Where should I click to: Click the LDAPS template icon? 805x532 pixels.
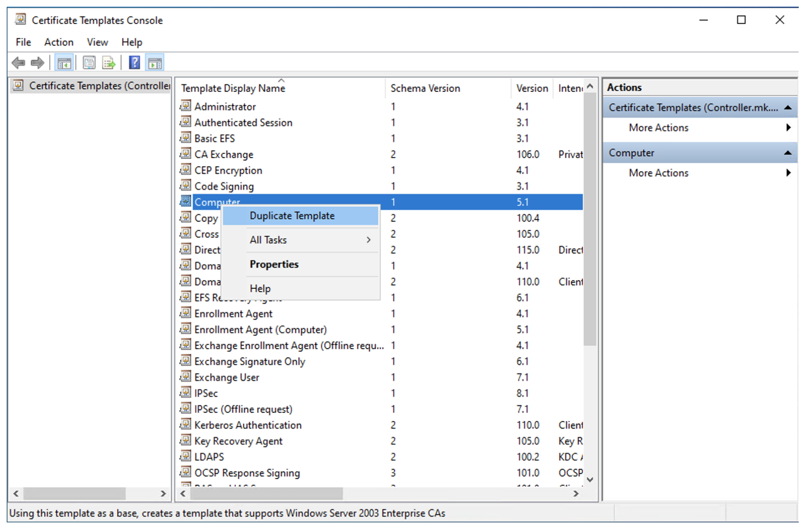click(x=186, y=456)
